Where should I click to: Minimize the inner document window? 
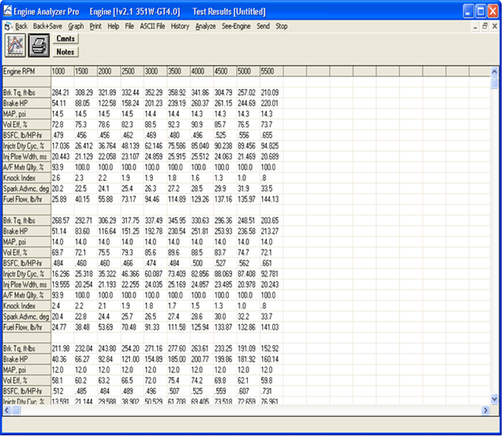tap(475, 27)
